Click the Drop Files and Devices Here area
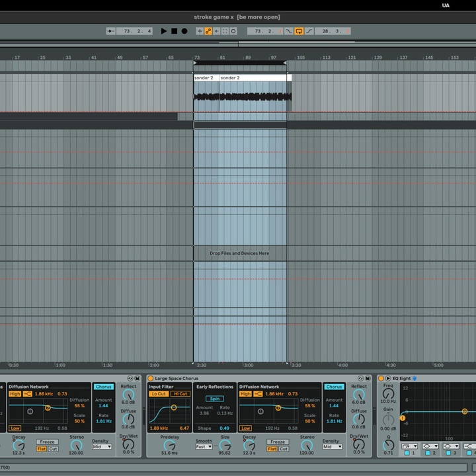Screen dimensions: 476x476 239,253
